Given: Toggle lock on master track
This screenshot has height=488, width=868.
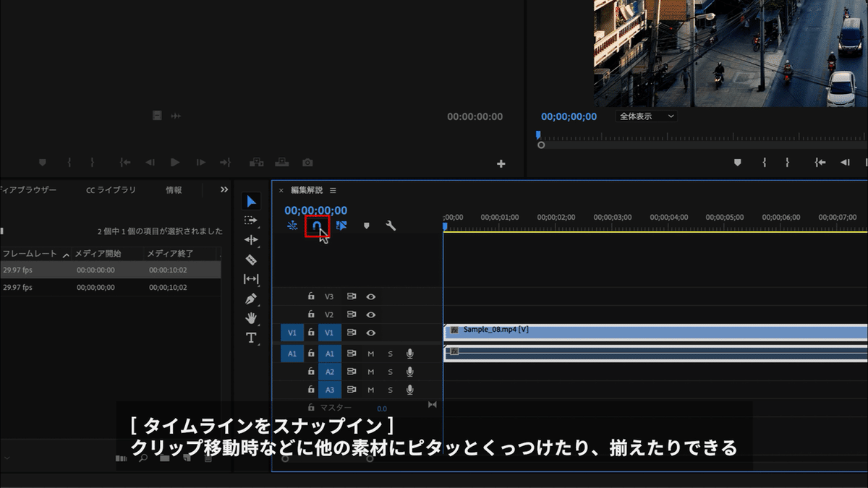Looking at the screenshot, I should tap(311, 407).
